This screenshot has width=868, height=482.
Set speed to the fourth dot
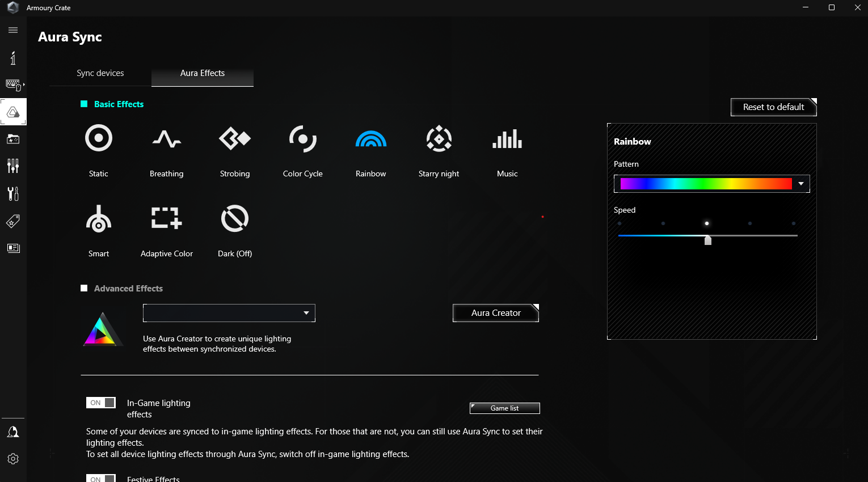(750, 223)
